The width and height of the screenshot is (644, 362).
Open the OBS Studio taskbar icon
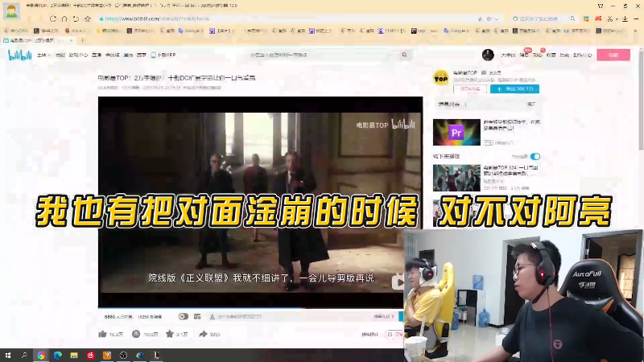click(x=123, y=356)
